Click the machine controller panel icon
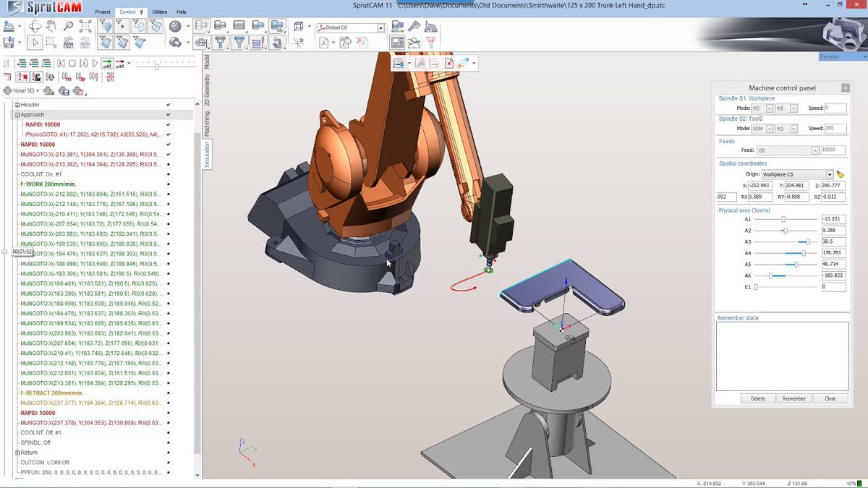The image size is (868, 488). (396, 42)
